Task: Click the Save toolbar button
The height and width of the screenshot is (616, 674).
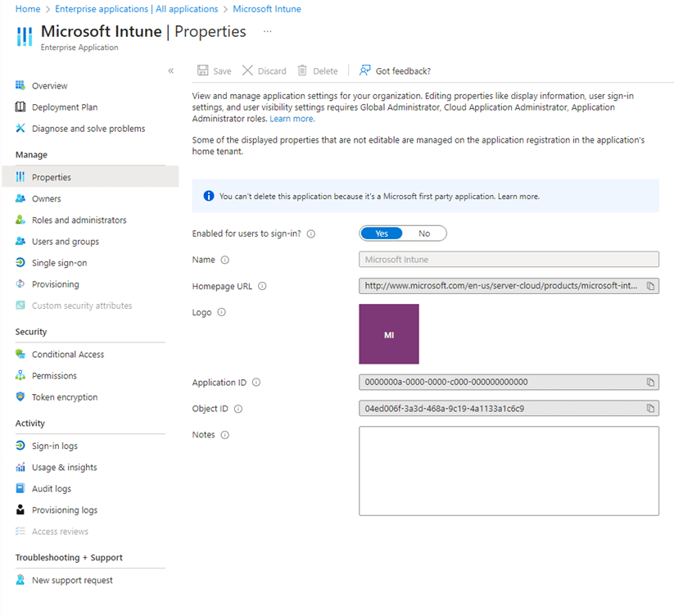Action: [x=214, y=71]
